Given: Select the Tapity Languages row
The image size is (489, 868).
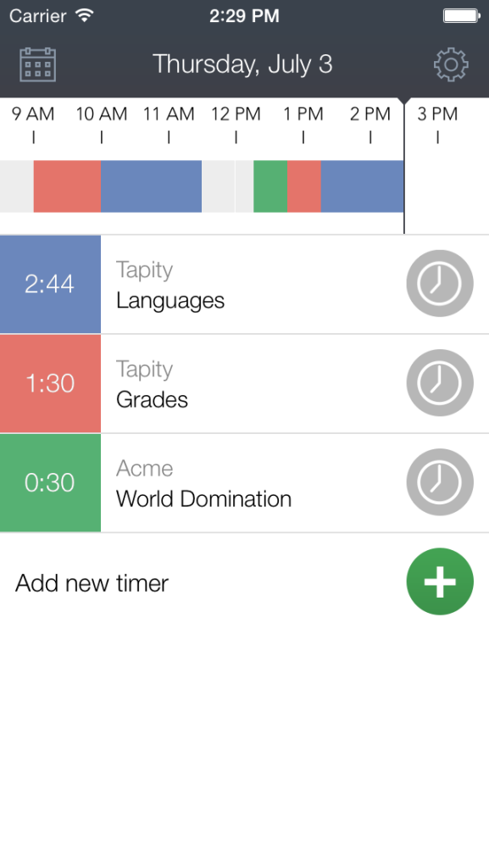Looking at the screenshot, I should click(x=244, y=284).
